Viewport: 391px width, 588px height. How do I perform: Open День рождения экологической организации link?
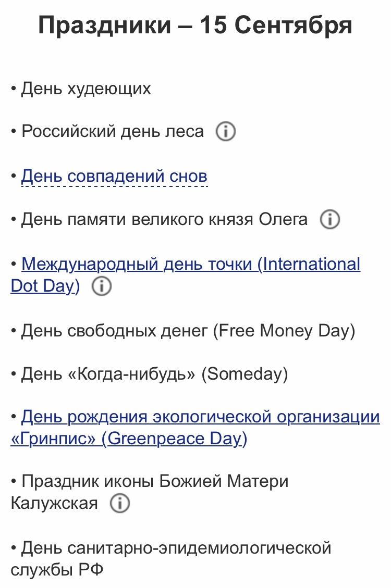click(200, 417)
